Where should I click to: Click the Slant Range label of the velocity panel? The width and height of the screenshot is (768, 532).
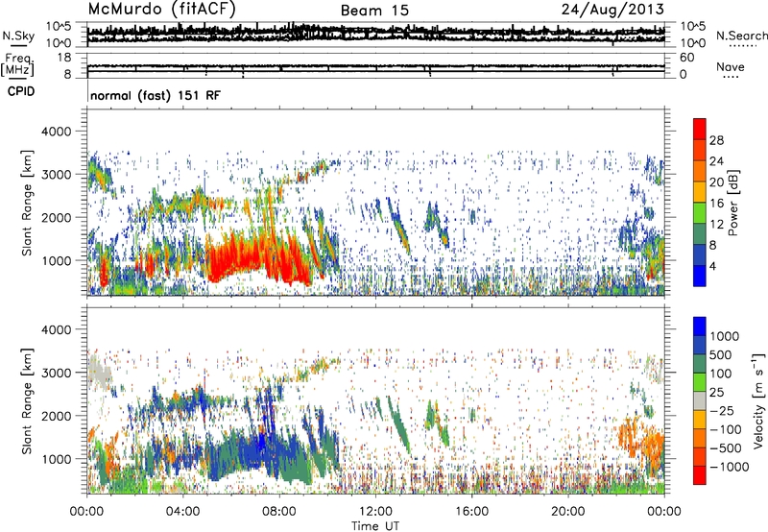click(27, 401)
